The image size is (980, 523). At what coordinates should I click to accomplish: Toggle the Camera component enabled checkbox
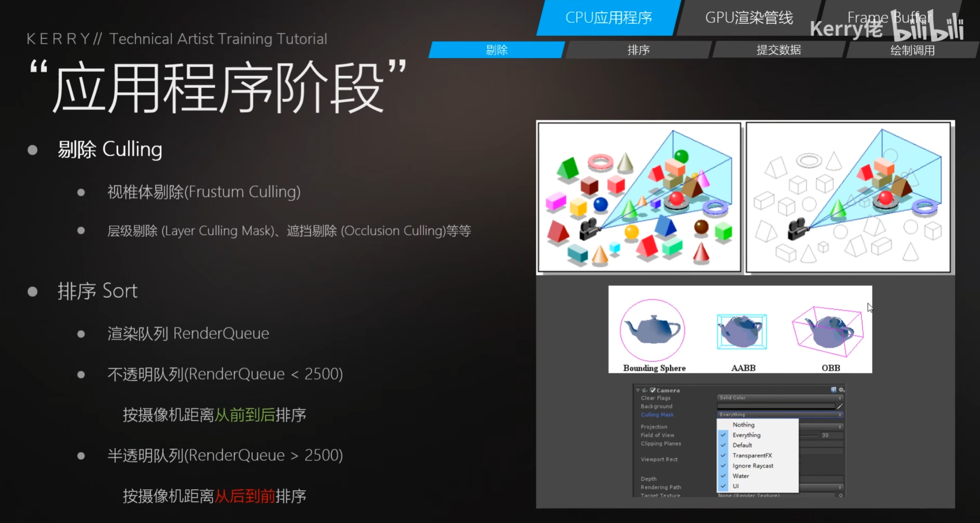[x=653, y=390]
